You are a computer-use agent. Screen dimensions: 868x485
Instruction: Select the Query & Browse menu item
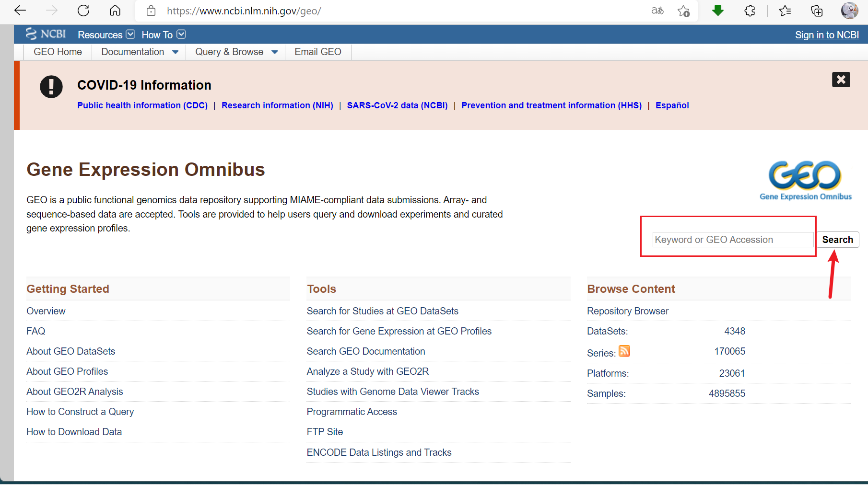[x=229, y=52]
